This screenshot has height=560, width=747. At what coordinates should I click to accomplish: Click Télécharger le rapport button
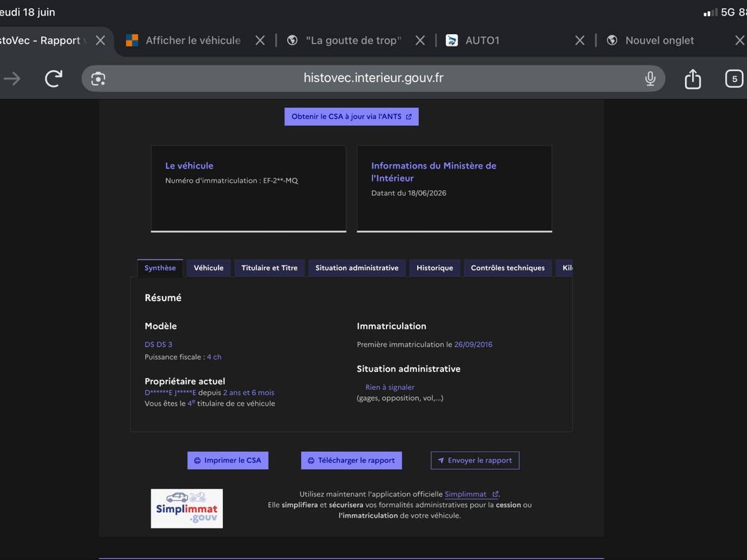tap(352, 460)
